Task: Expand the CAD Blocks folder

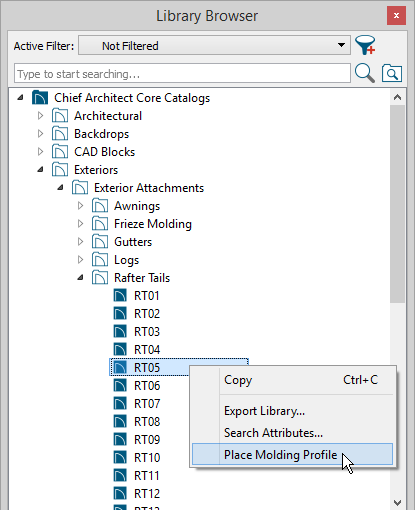Action: click(40, 152)
